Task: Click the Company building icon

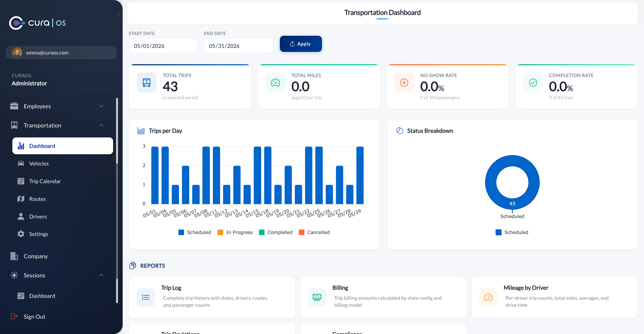Action: tap(14, 256)
